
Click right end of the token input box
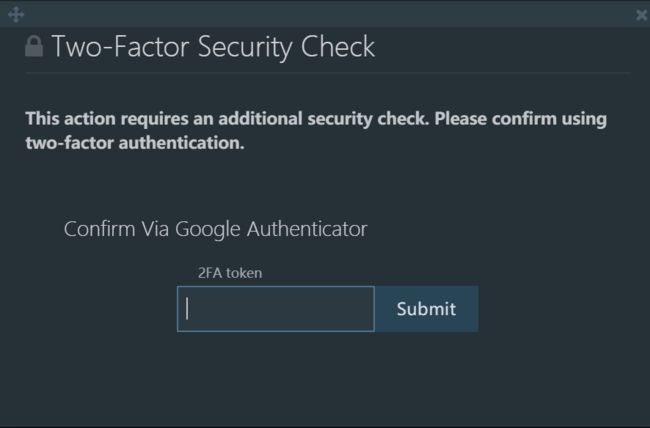[x=367, y=309]
